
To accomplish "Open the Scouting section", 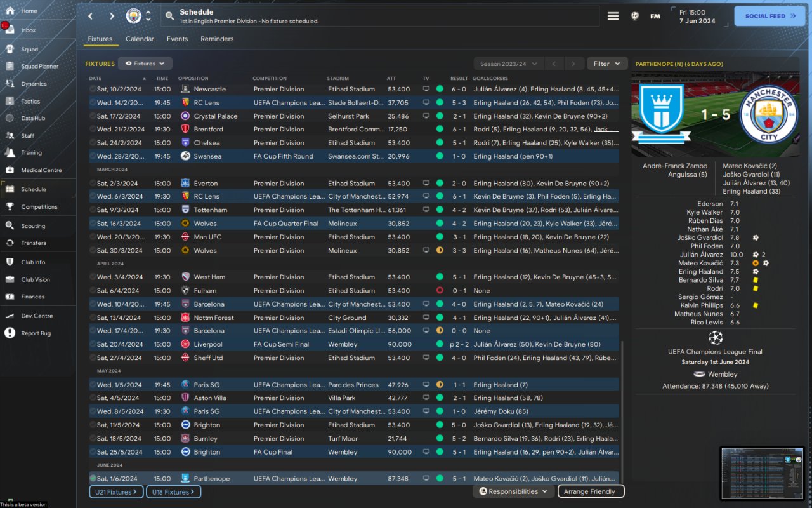I will click(x=33, y=225).
